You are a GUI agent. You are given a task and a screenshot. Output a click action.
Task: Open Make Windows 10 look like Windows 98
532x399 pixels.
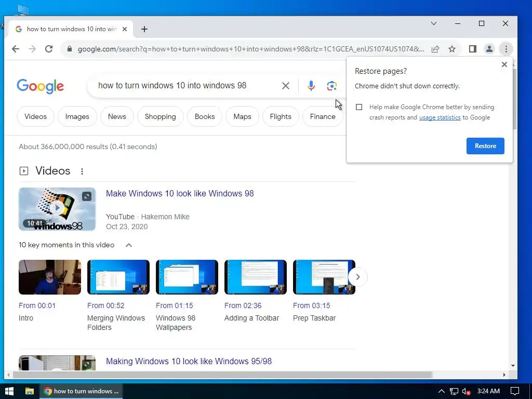coord(180,193)
